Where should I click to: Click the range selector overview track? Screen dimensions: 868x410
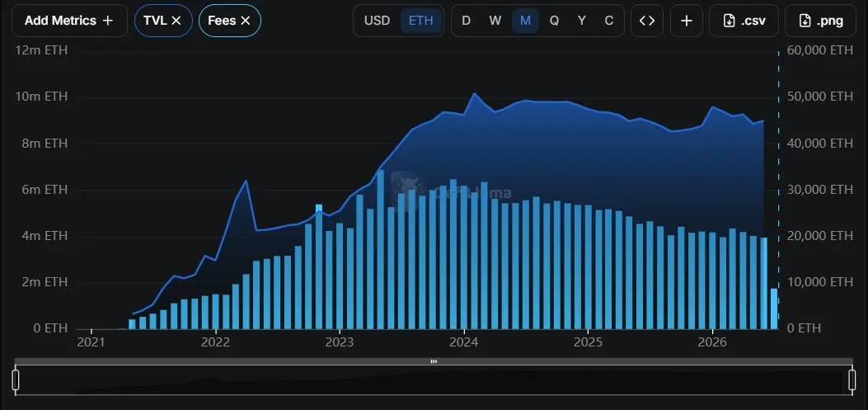[434, 380]
